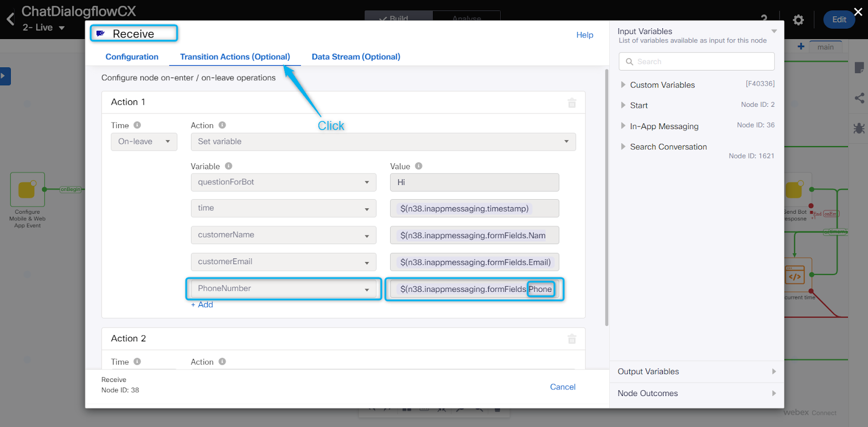Open the customerEmail variable dropdown

(x=283, y=262)
